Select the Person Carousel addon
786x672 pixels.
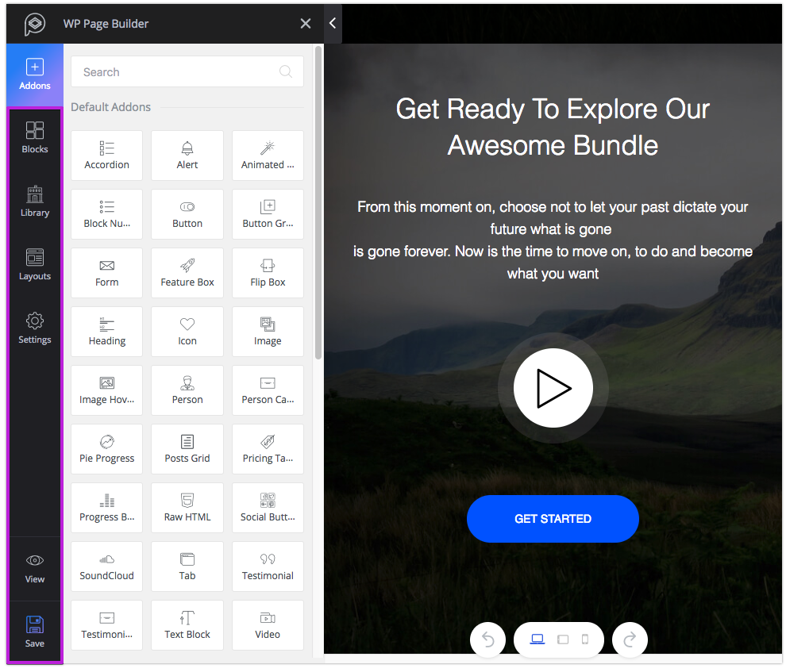click(x=268, y=390)
